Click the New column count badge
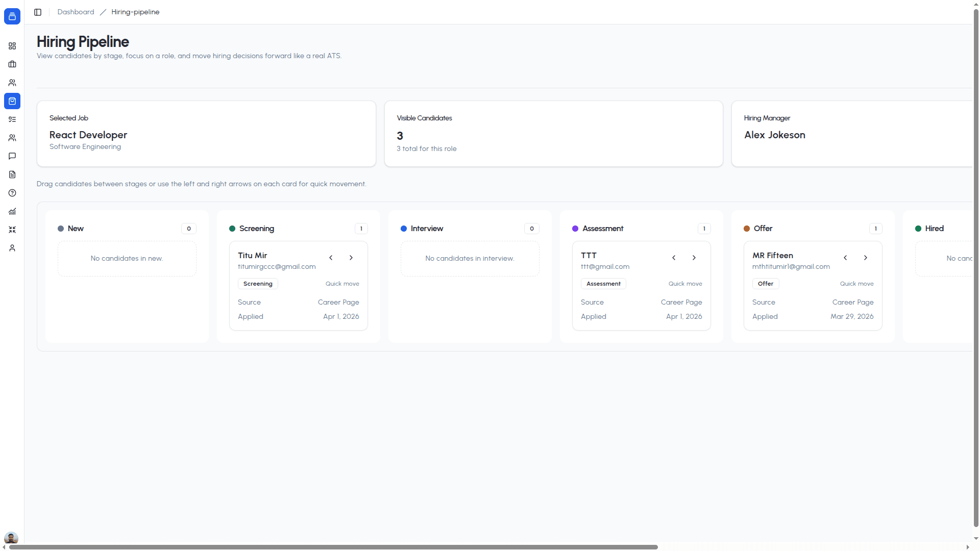980x551 pixels. click(x=189, y=229)
